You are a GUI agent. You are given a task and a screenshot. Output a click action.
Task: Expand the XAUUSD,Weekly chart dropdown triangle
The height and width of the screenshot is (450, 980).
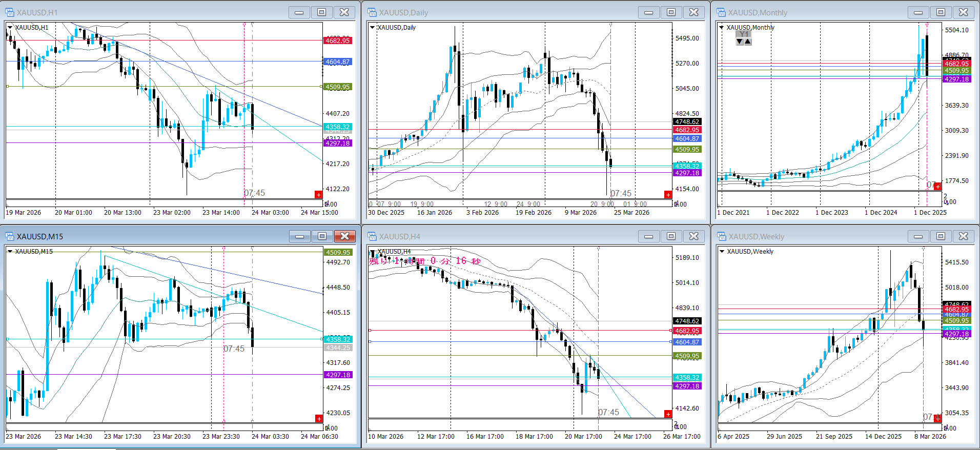(x=722, y=252)
